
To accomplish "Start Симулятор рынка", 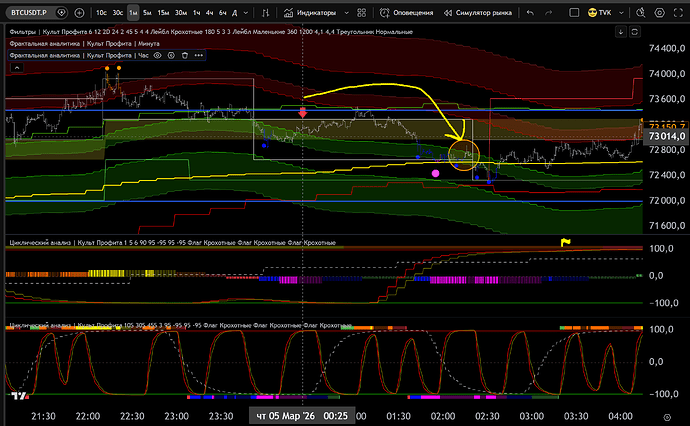I will pos(482,12).
